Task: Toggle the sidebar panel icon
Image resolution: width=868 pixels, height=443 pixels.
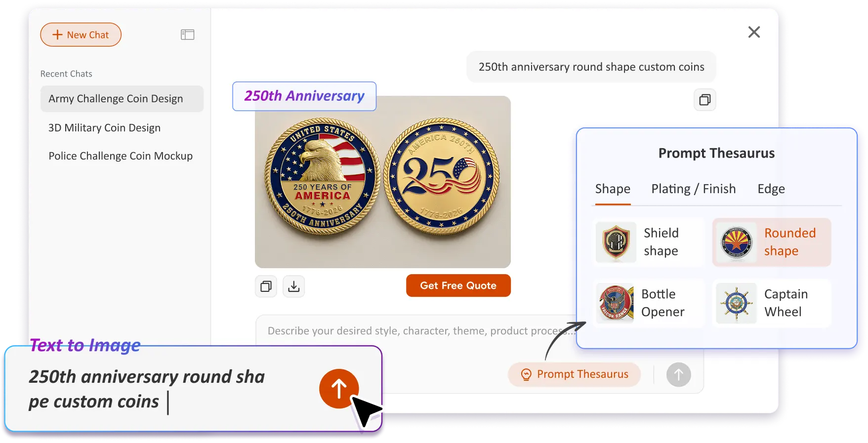Action: tap(187, 35)
